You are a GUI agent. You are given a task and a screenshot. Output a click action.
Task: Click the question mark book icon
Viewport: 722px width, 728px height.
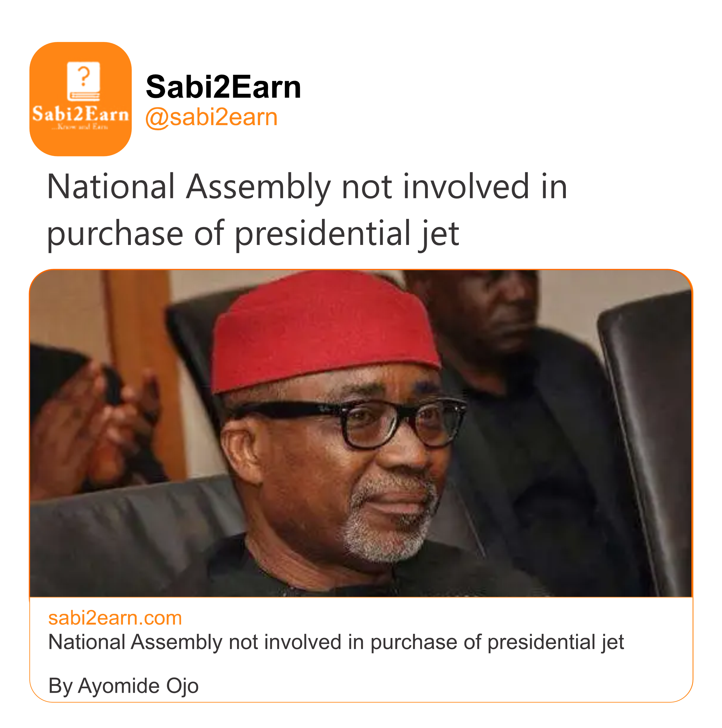click(84, 81)
